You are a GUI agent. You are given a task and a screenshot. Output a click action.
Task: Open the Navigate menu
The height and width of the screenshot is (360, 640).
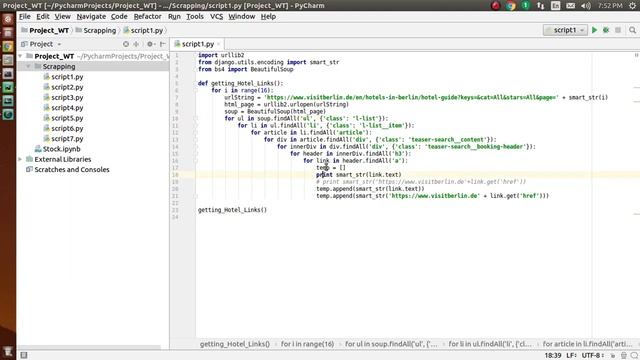(x=91, y=16)
